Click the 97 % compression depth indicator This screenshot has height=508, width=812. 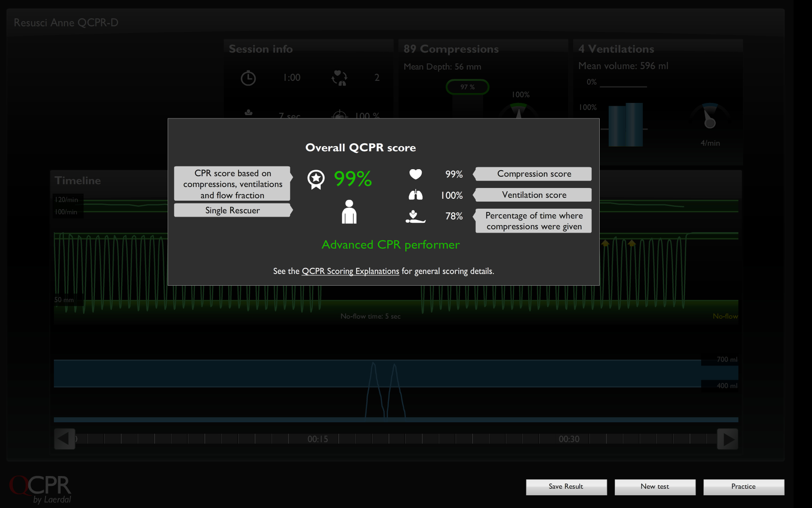tap(467, 87)
